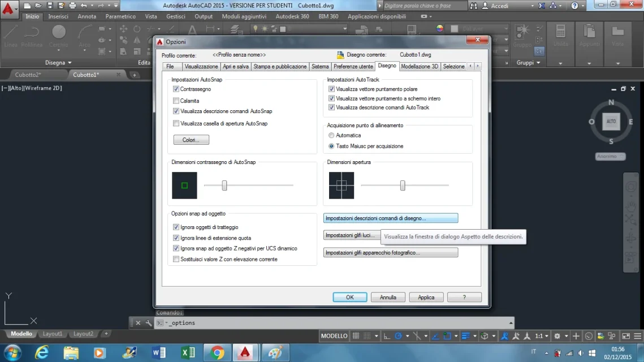Click Impostazioni descrizioni comandi di disegno button
Viewport: 644px width, 362px height.
pyautogui.click(x=391, y=218)
